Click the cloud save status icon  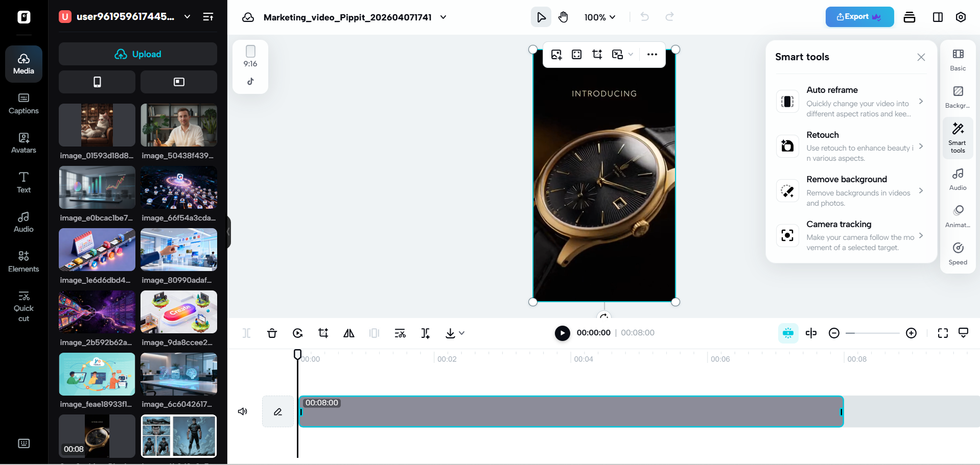tap(248, 17)
